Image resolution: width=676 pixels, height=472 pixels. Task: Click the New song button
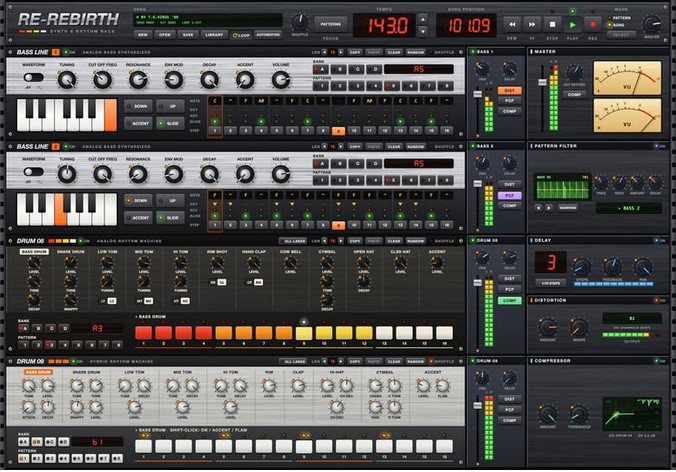coord(143,35)
